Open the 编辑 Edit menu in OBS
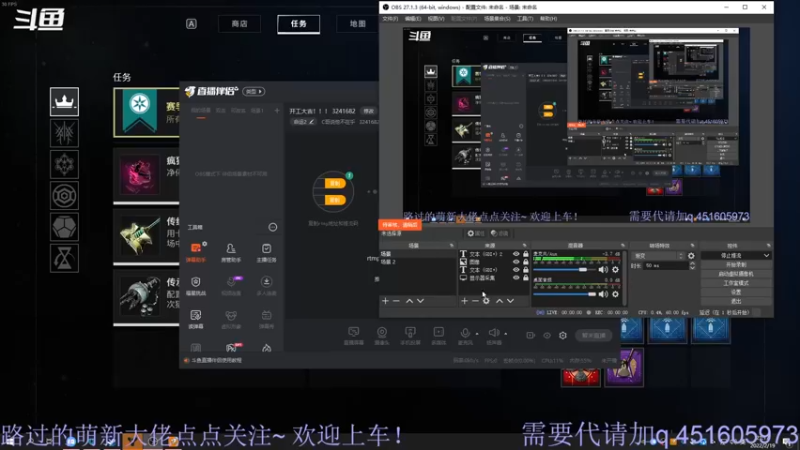Viewport: 800px width, 450px height. (x=413, y=19)
